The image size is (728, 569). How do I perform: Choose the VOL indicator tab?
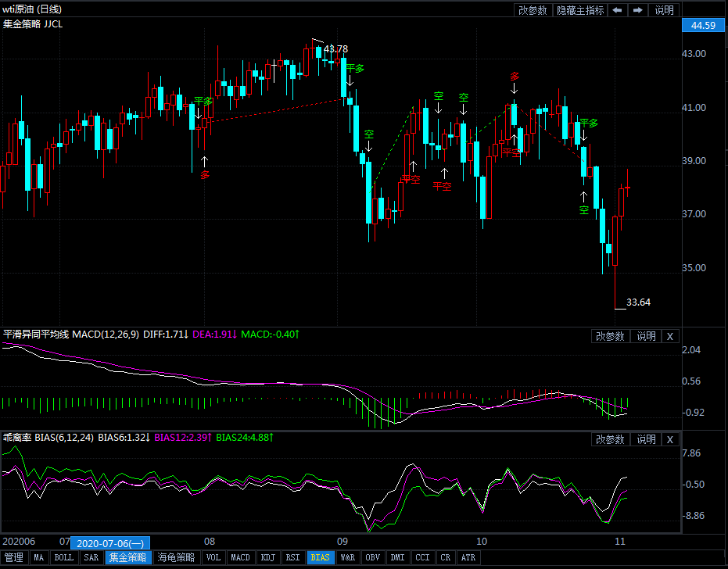tap(213, 557)
